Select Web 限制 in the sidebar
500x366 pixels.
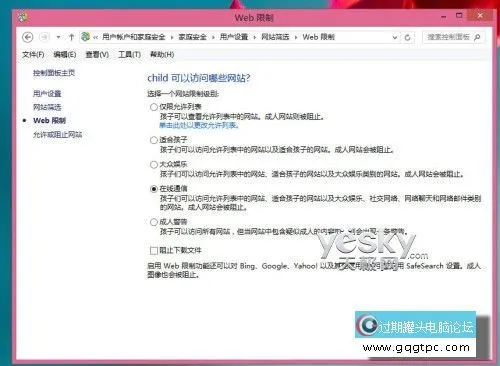pyautogui.click(x=49, y=121)
